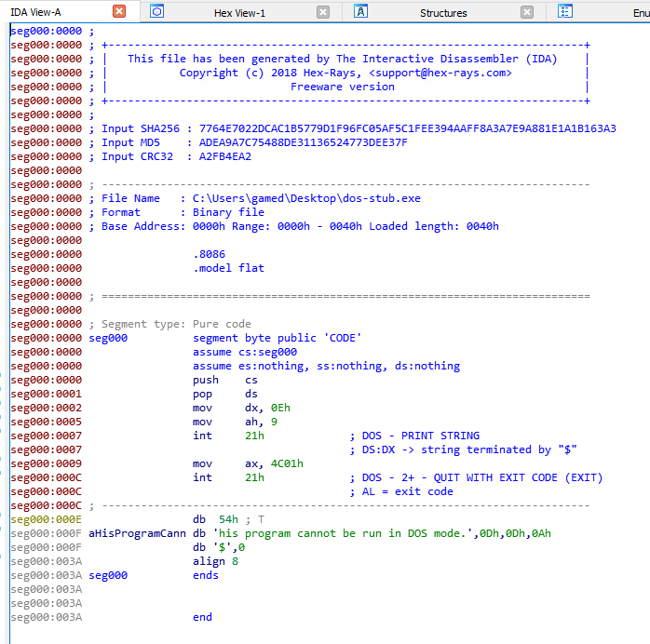Select the Structures tab label

[x=443, y=12]
